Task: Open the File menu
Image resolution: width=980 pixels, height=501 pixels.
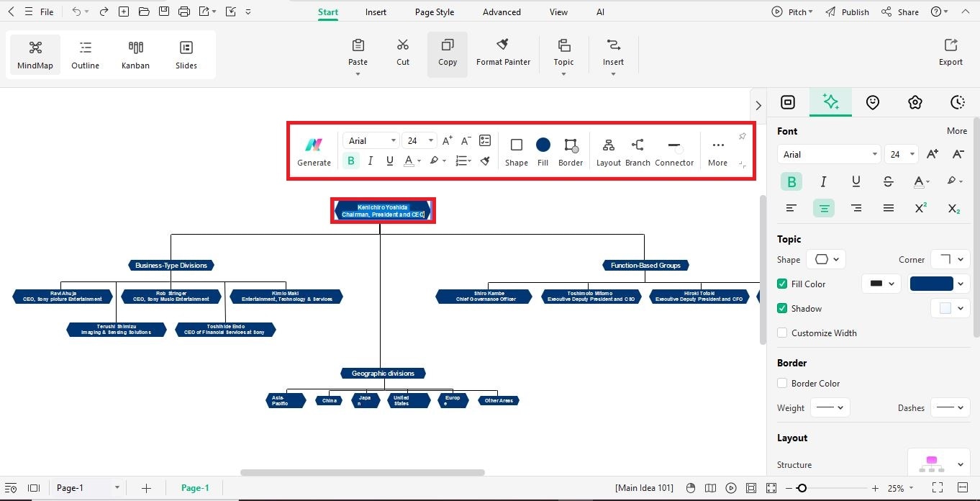Action: 47,12
